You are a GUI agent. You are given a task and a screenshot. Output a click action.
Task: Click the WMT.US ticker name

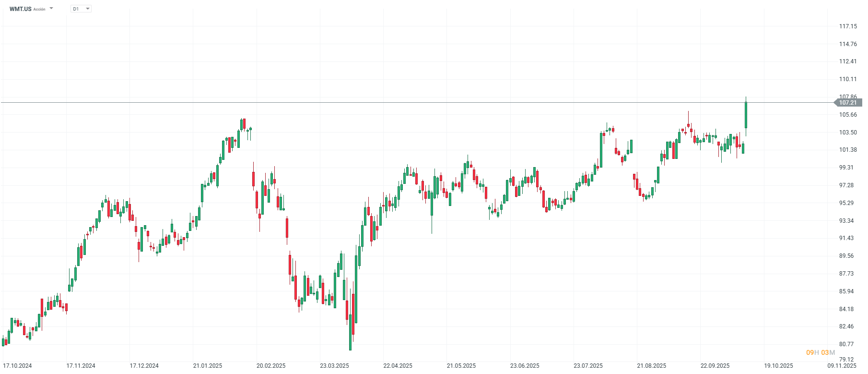click(x=20, y=9)
